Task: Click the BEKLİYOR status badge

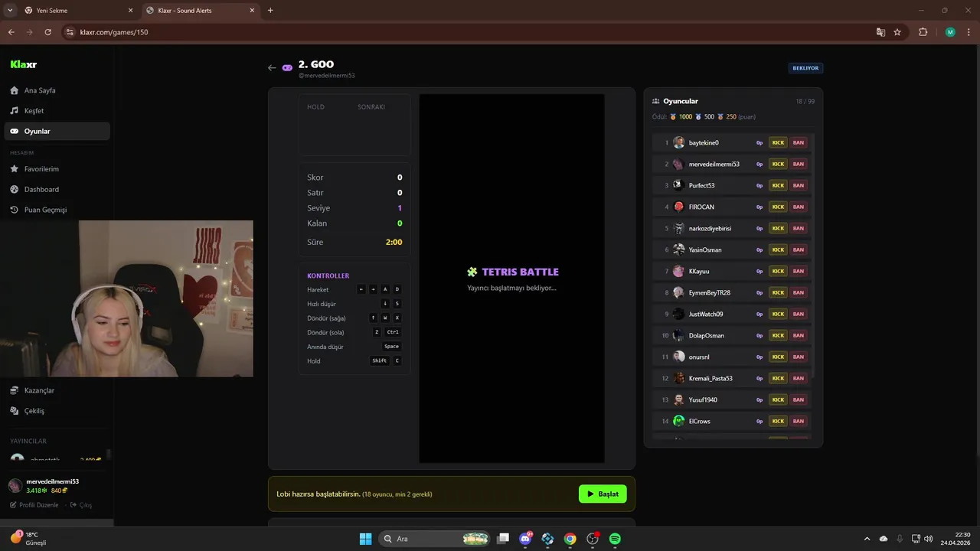Action: pyautogui.click(x=805, y=68)
